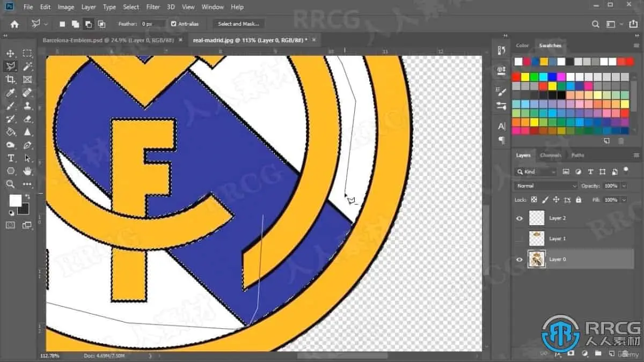Delete swatch using the trash icon
The image size is (644, 362).
[x=621, y=141]
